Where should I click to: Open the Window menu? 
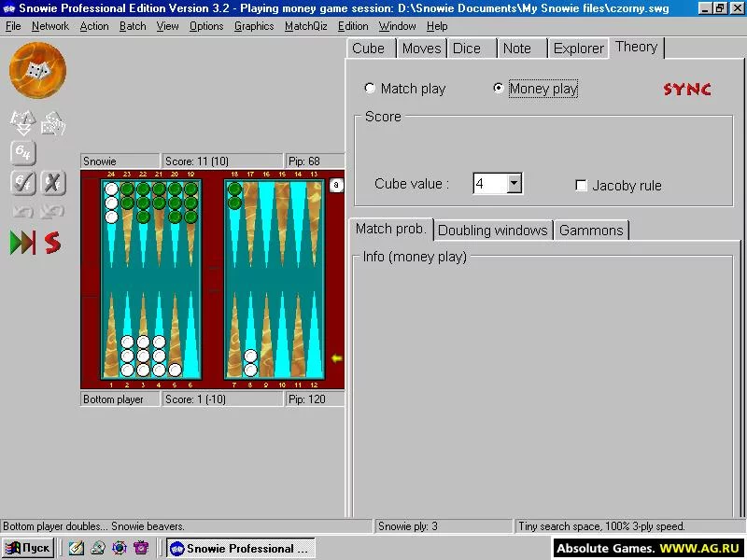click(x=398, y=26)
